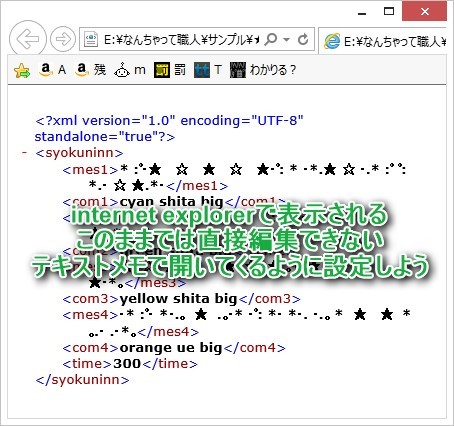This screenshot has width=454, height=426.
Task: Open first Amazon bookmark labeled A
Action: click(x=52, y=70)
